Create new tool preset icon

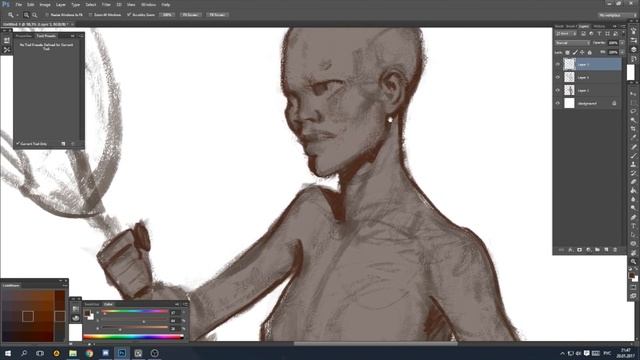[x=63, y=144]
